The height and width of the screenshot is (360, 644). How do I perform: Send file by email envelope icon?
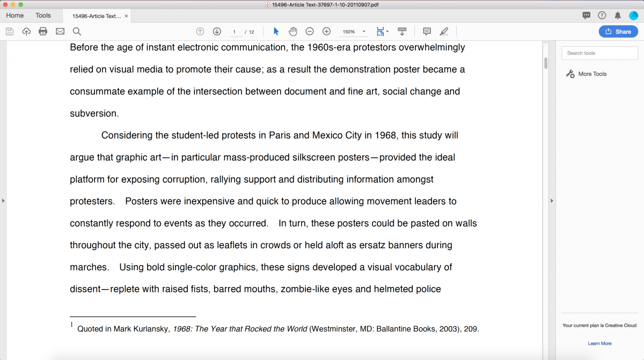pos(60,32)
